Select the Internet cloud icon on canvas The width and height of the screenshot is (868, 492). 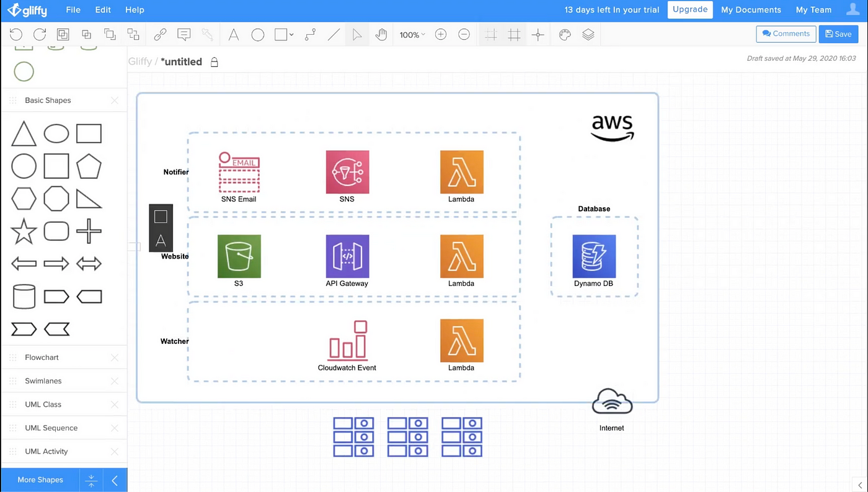point(612,401)
